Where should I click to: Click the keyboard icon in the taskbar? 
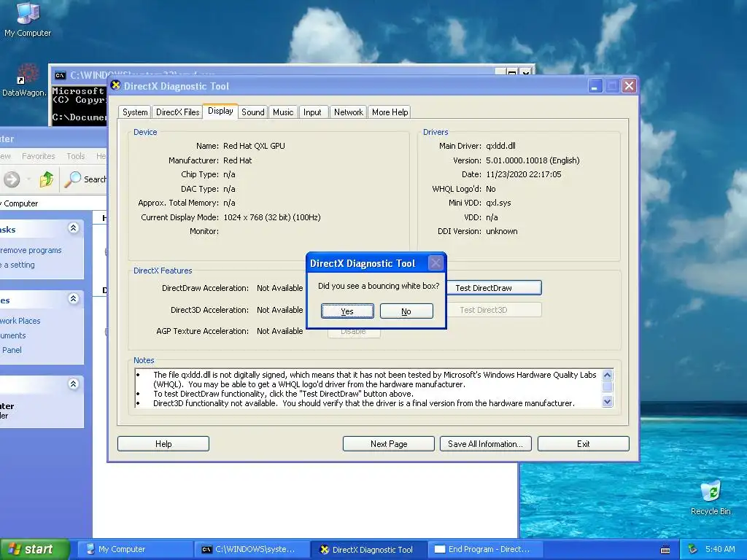tap(665, 550)
